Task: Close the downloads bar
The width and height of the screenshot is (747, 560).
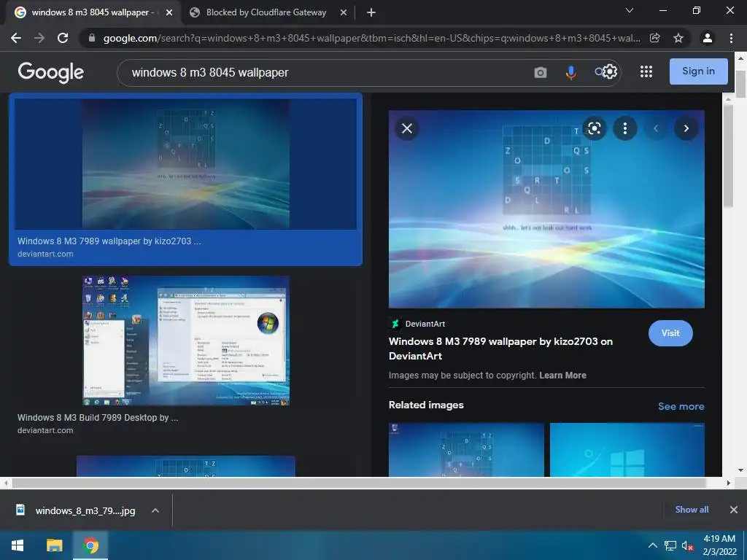Action: point(734,510)
